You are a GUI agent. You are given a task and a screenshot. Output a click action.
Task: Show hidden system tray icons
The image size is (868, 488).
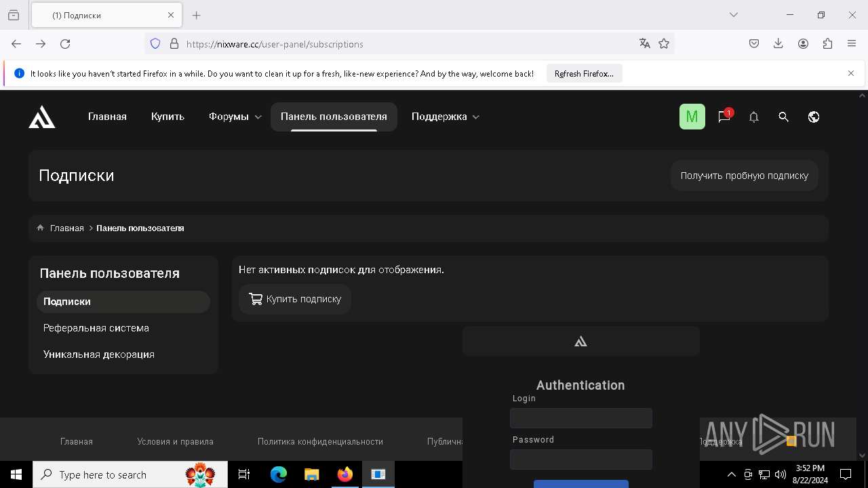point(731,474)
